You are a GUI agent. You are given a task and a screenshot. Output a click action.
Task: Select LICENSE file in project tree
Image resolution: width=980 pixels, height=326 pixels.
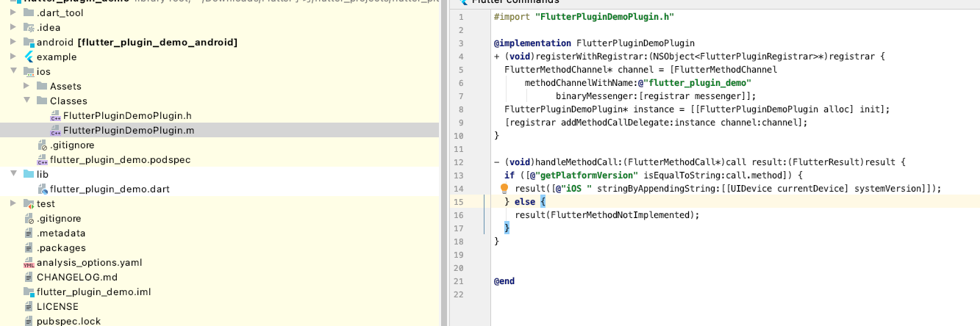tap(57, 306)
